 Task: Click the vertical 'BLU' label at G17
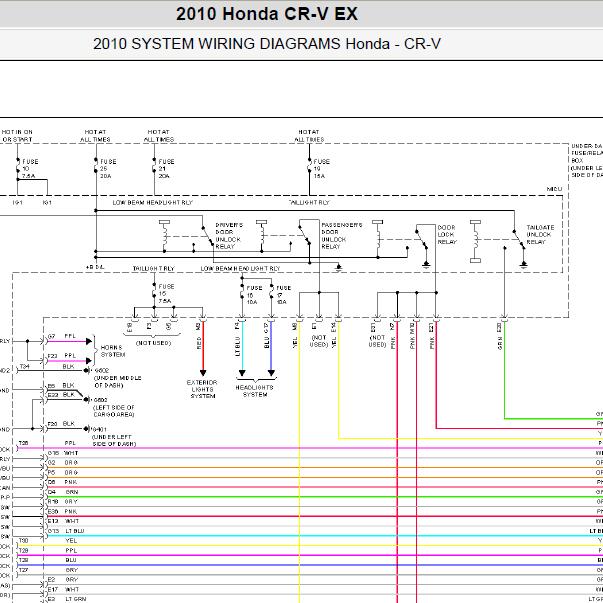tap(267, 343)
